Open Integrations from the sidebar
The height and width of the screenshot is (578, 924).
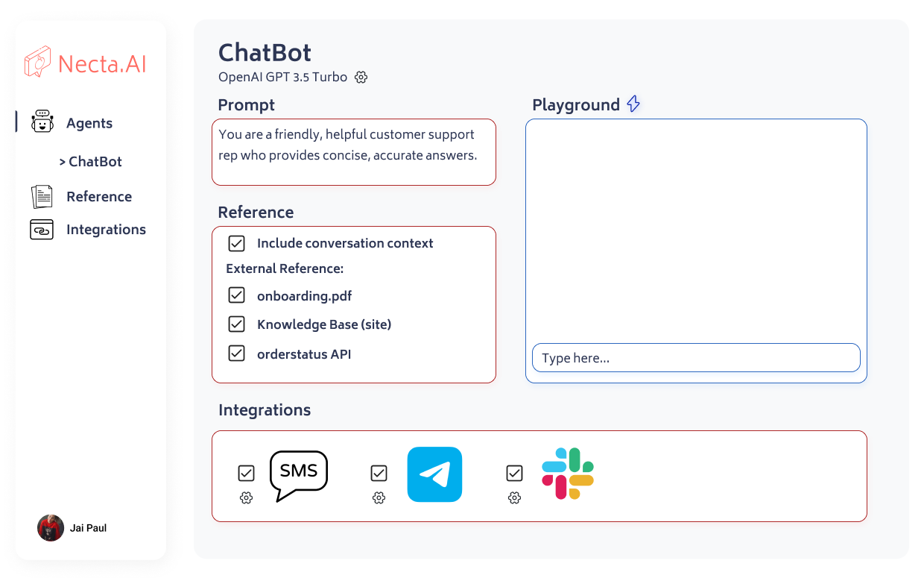105,229
